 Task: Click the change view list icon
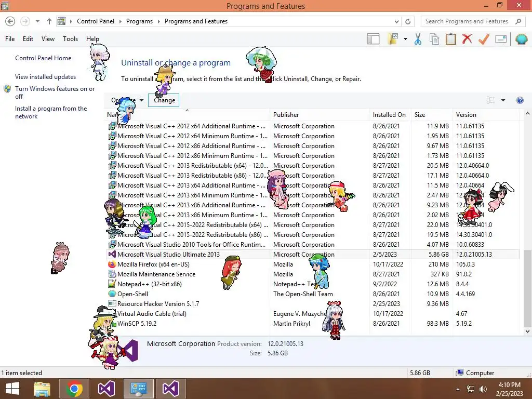click(x=490, y=100)
